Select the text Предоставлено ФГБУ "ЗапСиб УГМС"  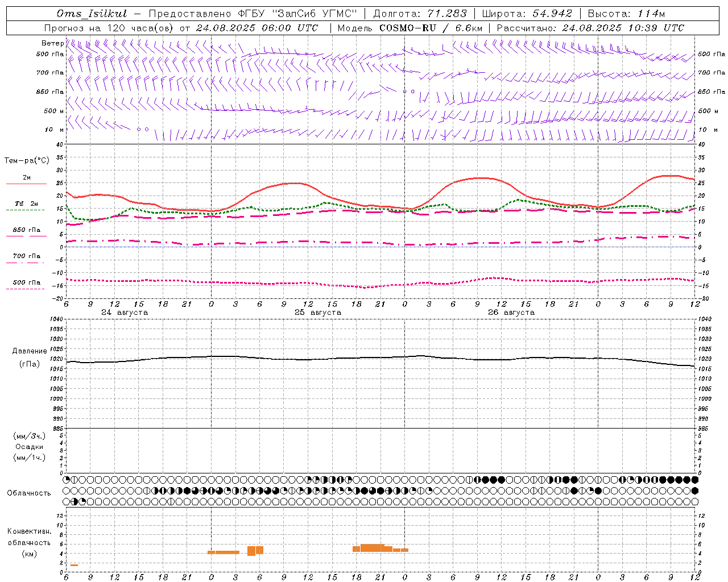click(253, 14)
